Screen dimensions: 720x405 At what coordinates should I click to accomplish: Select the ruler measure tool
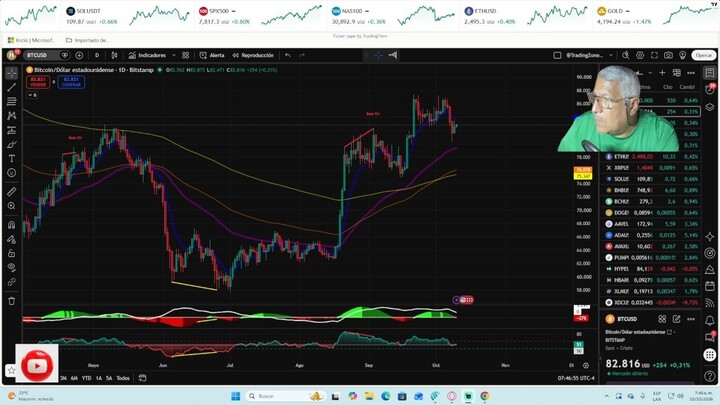pos(11,191)
